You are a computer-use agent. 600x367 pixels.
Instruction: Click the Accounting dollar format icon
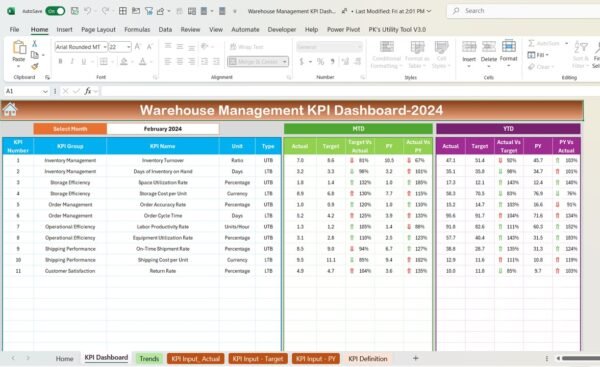click(302, 61)
